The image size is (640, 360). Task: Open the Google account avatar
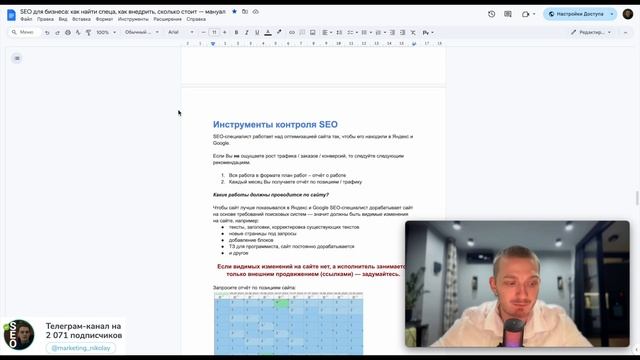pos(628,14)
